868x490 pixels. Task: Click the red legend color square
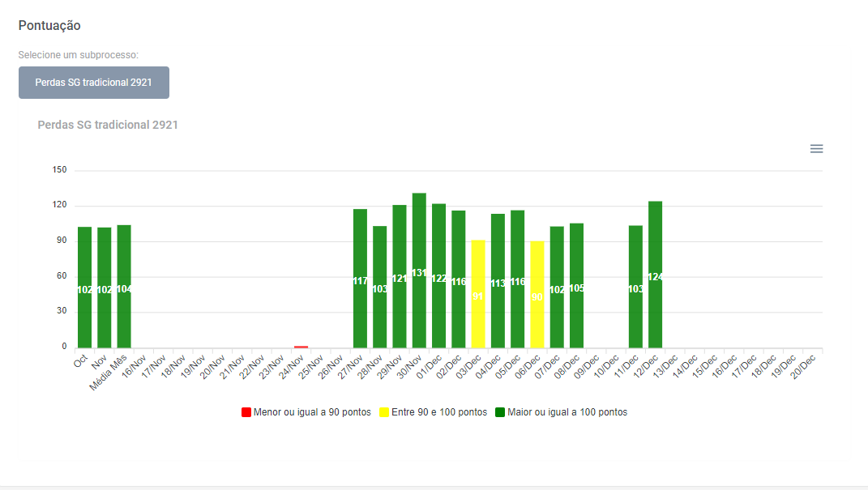[246, 412]
